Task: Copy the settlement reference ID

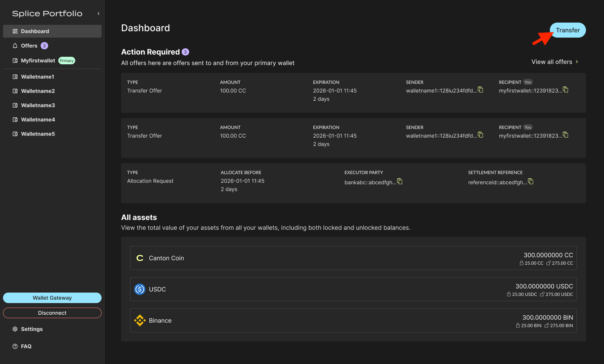Action: point(531,182)
